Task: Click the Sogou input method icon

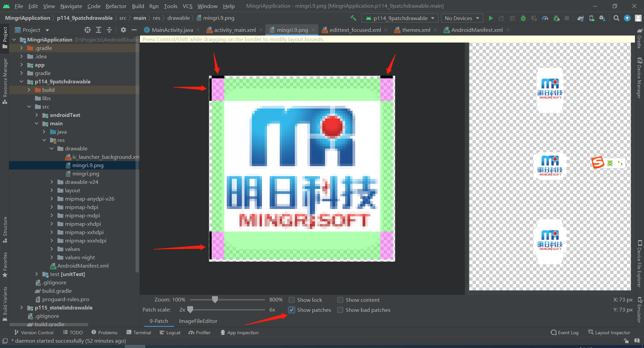Action: pyautogui.click(x=598, y=163)
